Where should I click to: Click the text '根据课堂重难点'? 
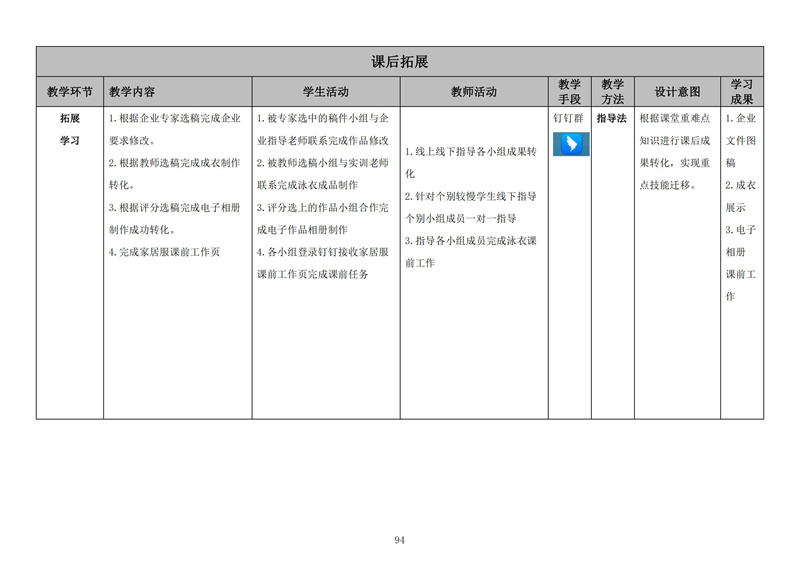(x=675, y=118)
